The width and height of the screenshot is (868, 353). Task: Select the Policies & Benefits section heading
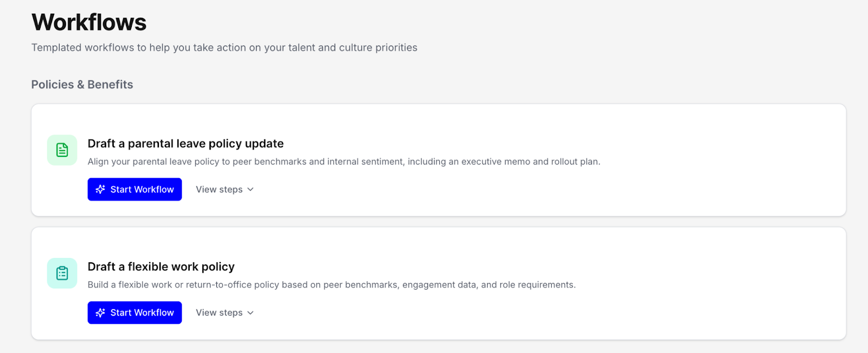tap(82, 85)
